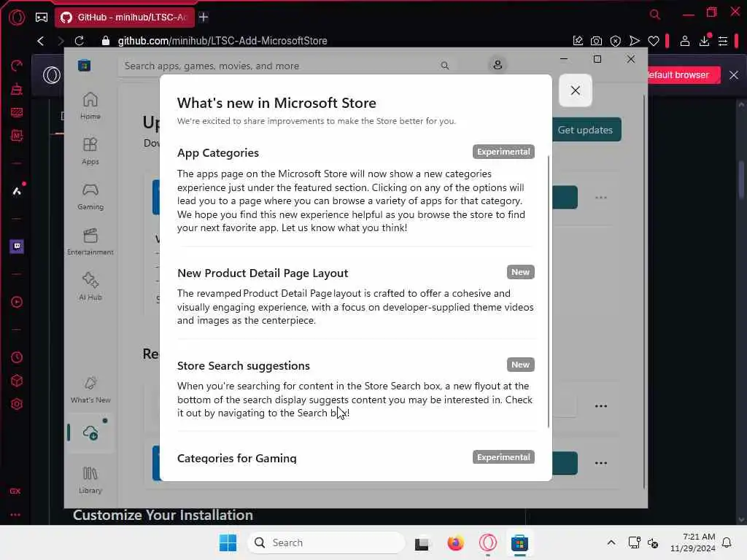Viewport: 747px width, 560px height.
Task: Open the Store profile account icon
Action: pyautogui.click(x=498, y=65)
